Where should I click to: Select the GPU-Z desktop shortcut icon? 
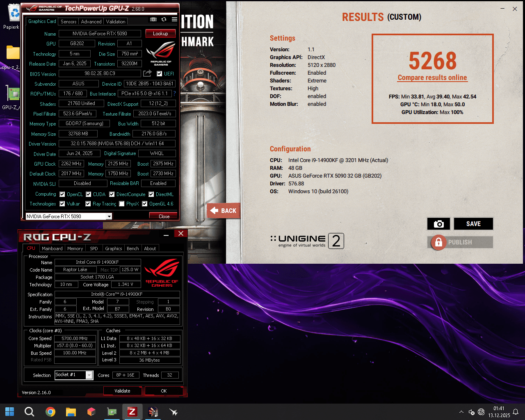point(13,94)
